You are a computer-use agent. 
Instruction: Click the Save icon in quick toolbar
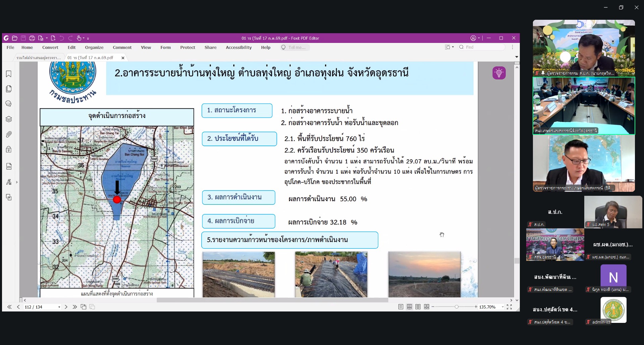23,38
